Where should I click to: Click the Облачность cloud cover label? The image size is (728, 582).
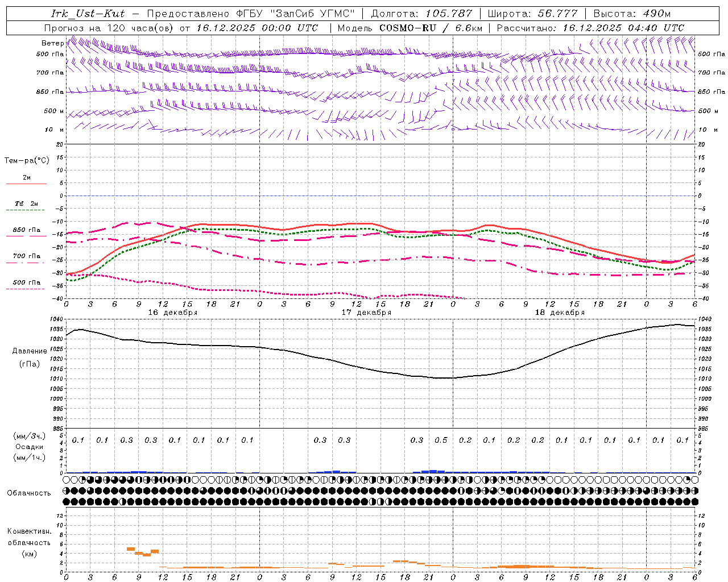pos(29,493)
